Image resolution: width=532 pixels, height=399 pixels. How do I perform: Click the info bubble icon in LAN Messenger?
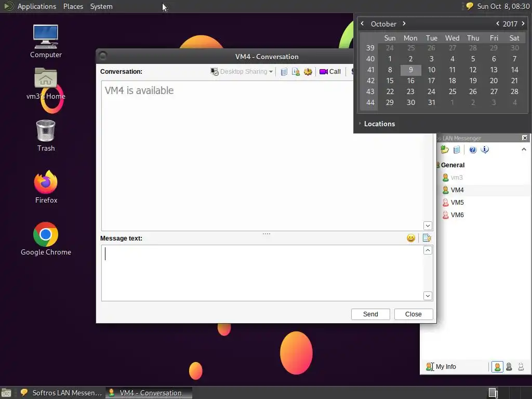485,150
